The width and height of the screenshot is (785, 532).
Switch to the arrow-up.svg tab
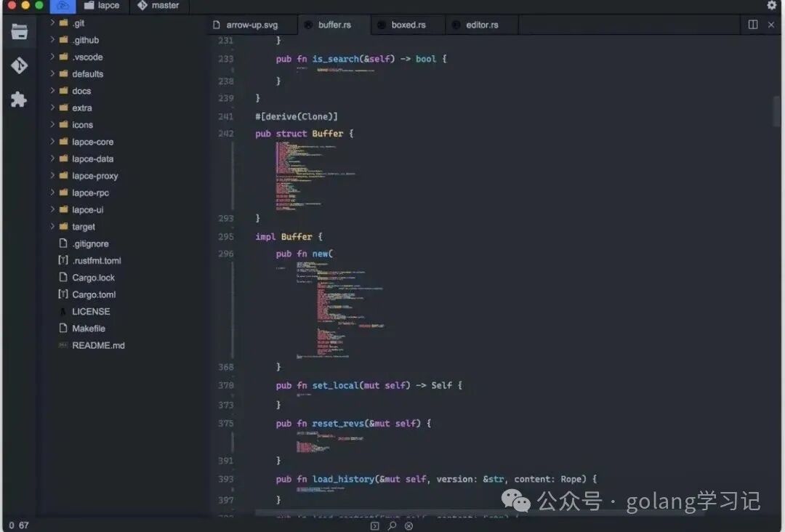[252, 25]
